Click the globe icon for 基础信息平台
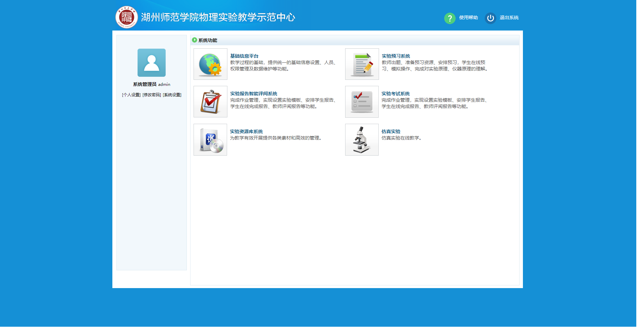 click(210, 64)
